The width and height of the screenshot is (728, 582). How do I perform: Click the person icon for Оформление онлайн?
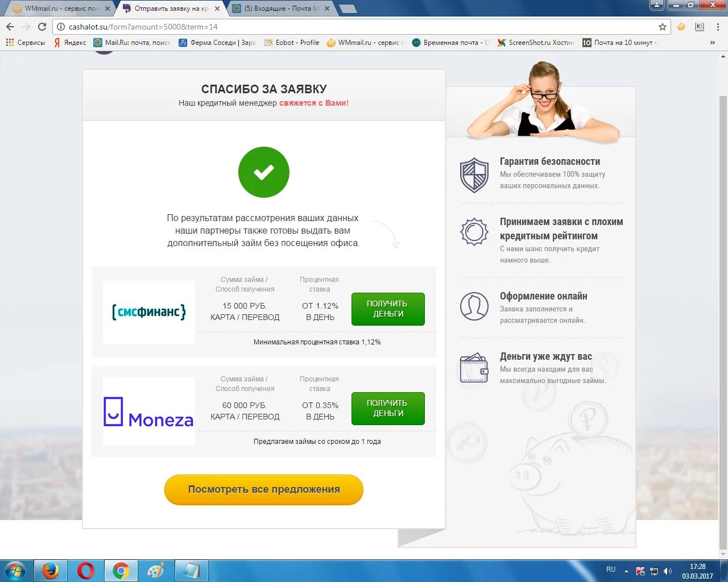[x=474, y=307]
